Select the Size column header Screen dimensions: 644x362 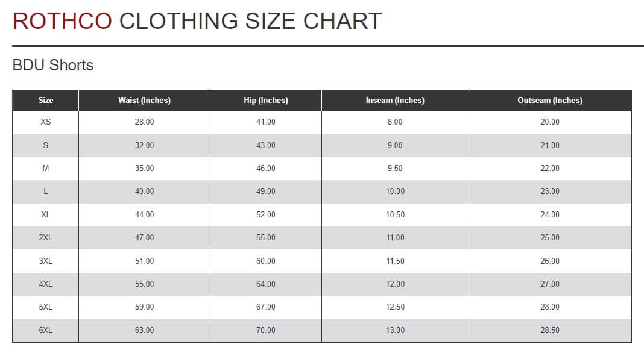coord(46,101)
